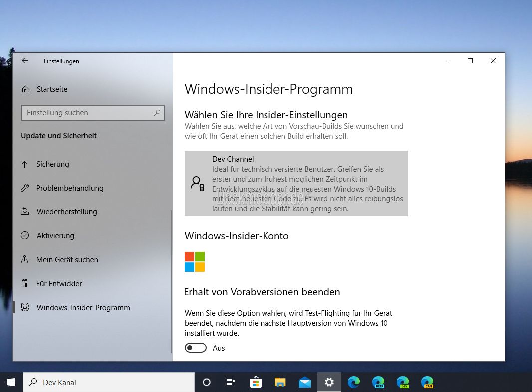Open the Aktivierung settings page
This screenshot has height=392, width=532.
(x=92, y=235)
